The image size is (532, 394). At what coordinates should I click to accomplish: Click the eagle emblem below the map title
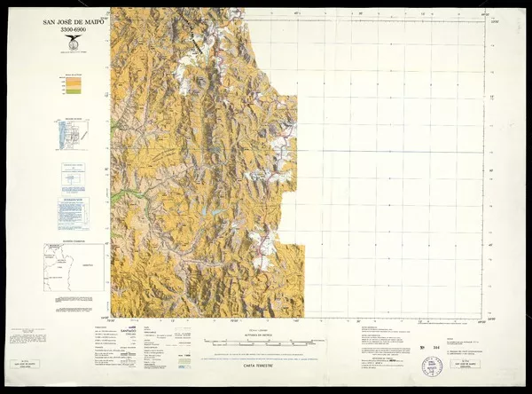click(x=72, y=43)
